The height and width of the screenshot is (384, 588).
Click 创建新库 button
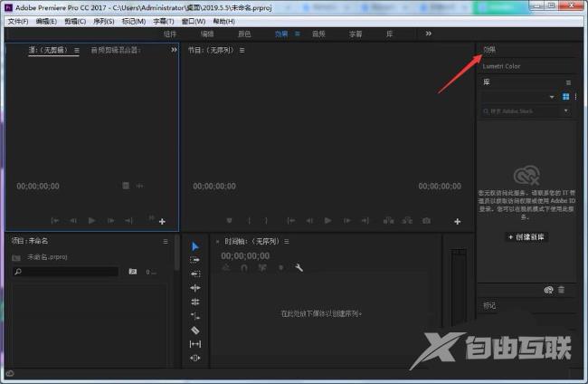tap(526, 237)
